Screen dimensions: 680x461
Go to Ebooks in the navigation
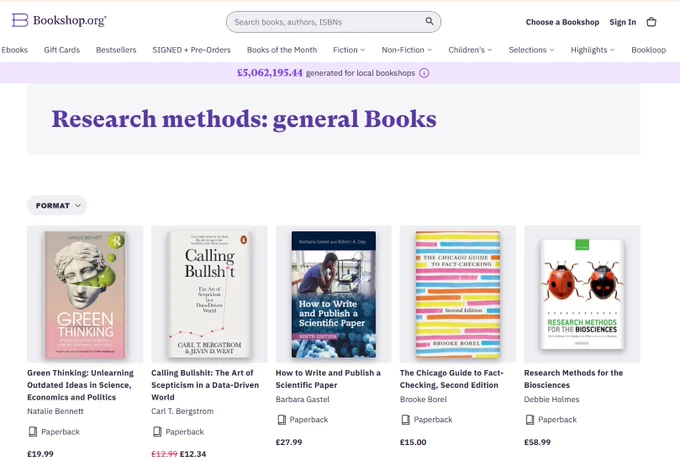14,50
